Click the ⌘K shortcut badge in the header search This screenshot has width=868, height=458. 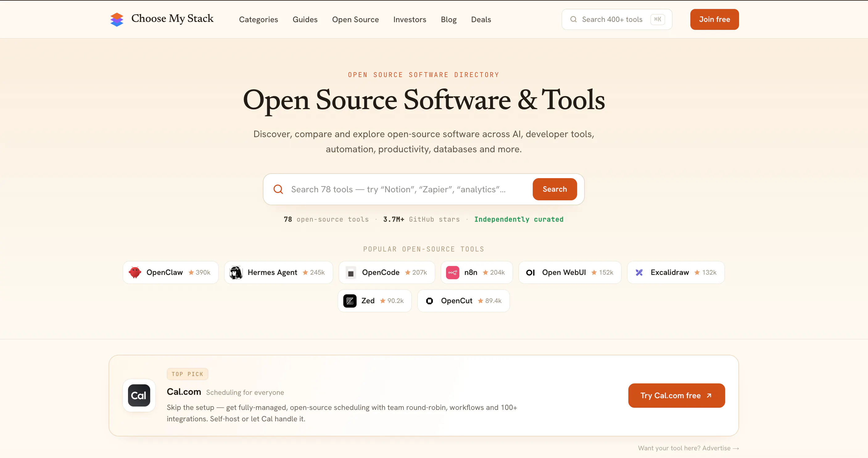(x=657, y=19)
